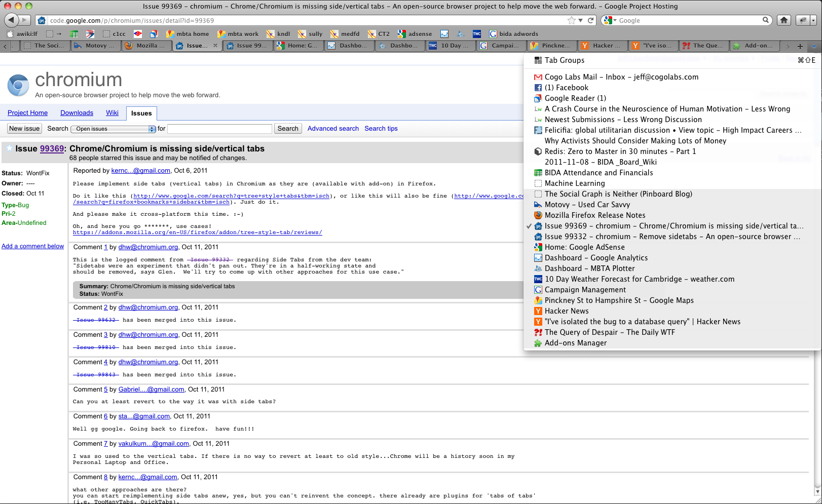The width and height of the screenshot is (822, 504).
Task: Select Mozilla Firefox Release Notes from list
Action: [672, 215]
